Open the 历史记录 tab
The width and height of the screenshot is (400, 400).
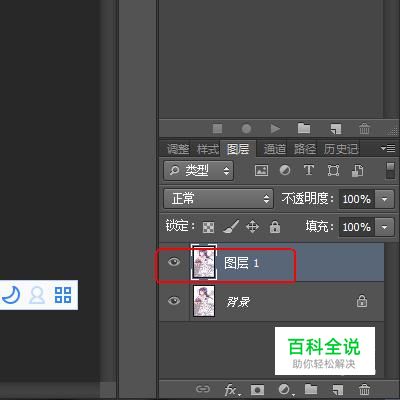341,149
